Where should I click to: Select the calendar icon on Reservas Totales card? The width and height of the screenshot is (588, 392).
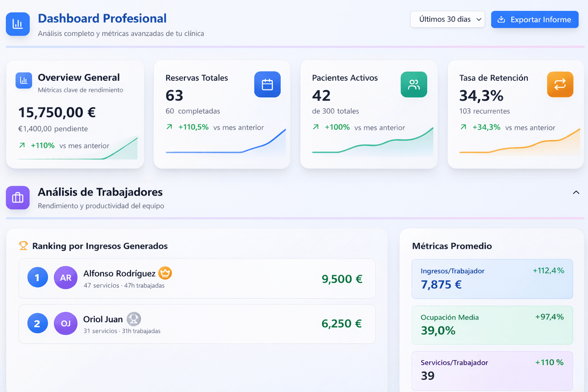pyautogui.click(x=268, y=84)
